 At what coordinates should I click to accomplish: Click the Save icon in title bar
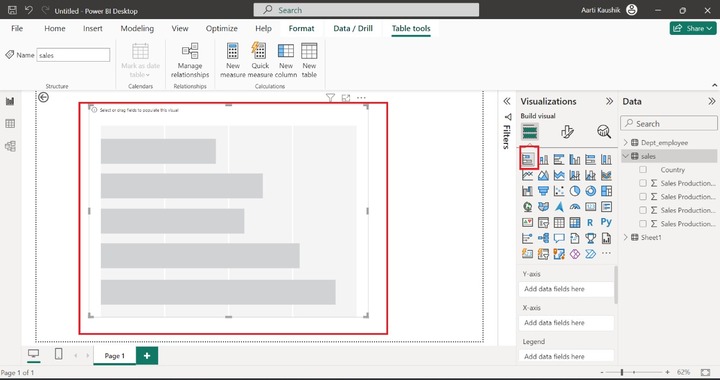click(x=13, y=10)
